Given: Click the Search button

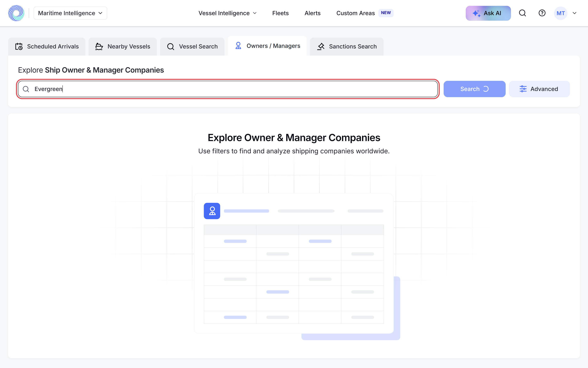Looking at the screenshot, I should tap(474, 89).
